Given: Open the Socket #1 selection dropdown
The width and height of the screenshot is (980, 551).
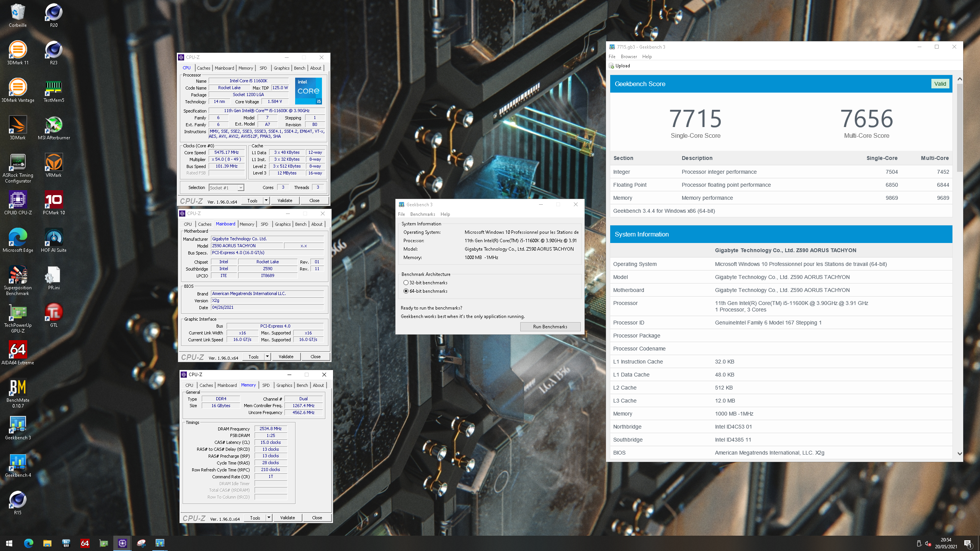Looking at the screenshot, I should (x=226, y=187).
